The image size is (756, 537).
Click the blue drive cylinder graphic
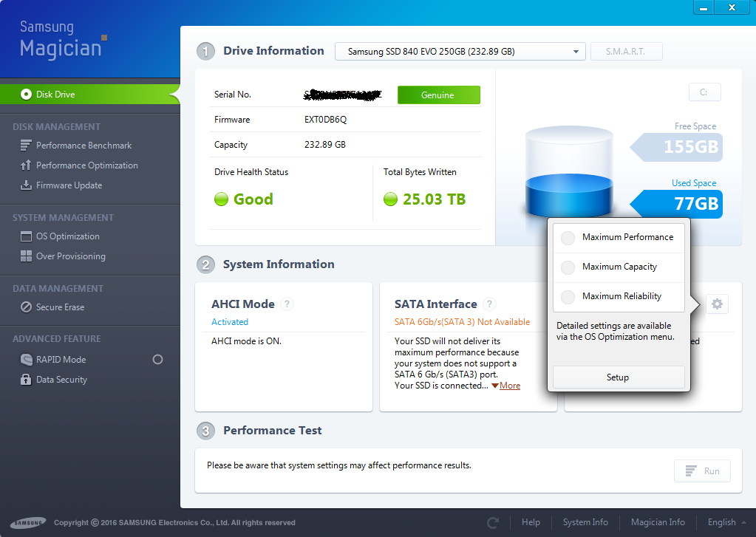point(569,171)
